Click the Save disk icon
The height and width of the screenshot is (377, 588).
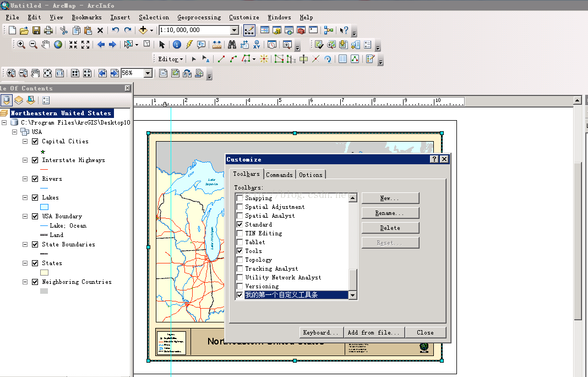36,30
